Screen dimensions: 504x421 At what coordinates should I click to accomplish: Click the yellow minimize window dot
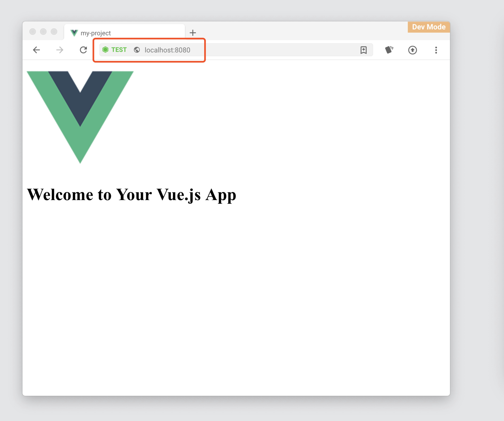[43, 31]
